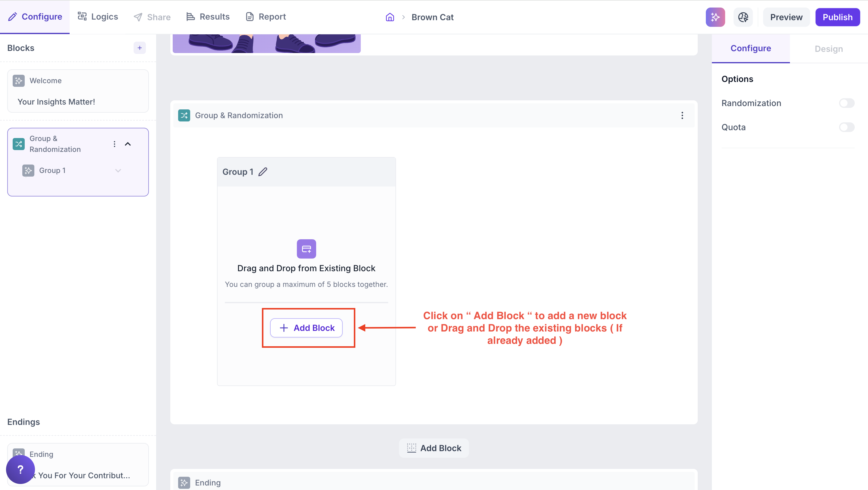Switch to the Design panel tab
The height and width of the screenshot is (490, 868).
pos(829,49)
